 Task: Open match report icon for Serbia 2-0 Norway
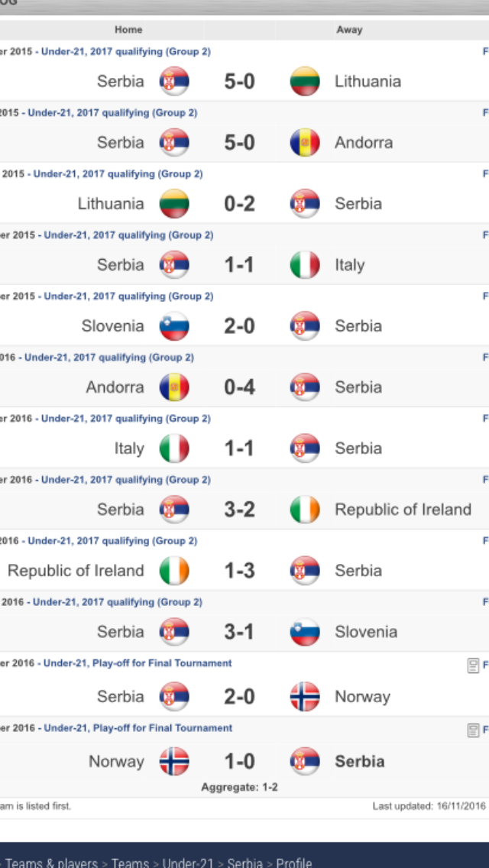pyautogui.click(x=473, y=664)
